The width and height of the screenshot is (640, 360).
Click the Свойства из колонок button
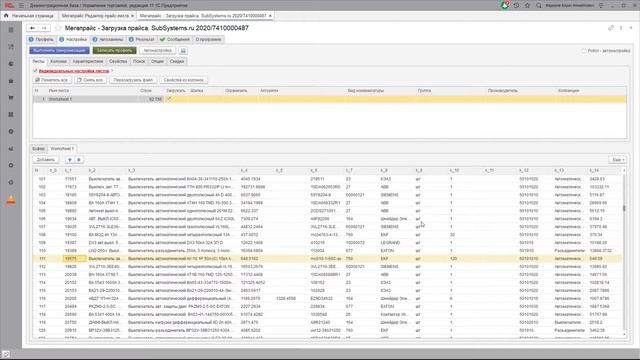[183, 80]
